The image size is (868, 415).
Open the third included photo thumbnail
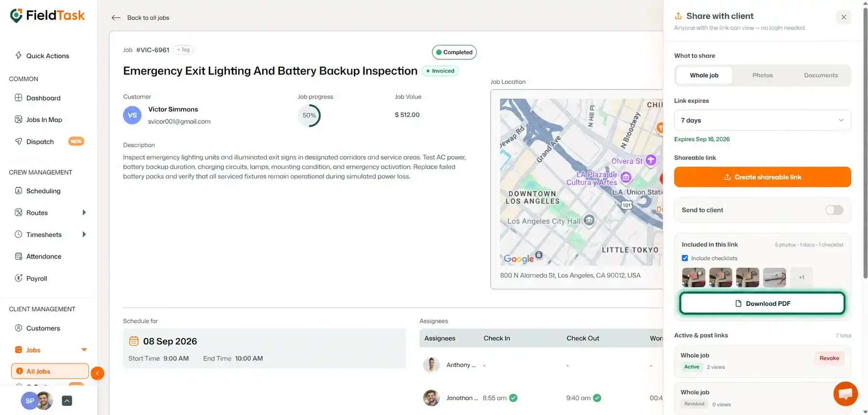747,277
